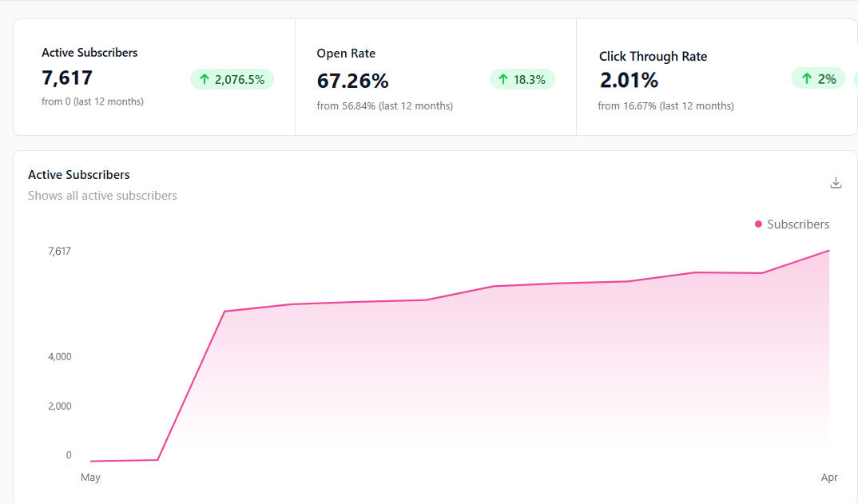Click the 2% click-through badge
The width and height of the screenshot is (858, 504).
[818, 78]
